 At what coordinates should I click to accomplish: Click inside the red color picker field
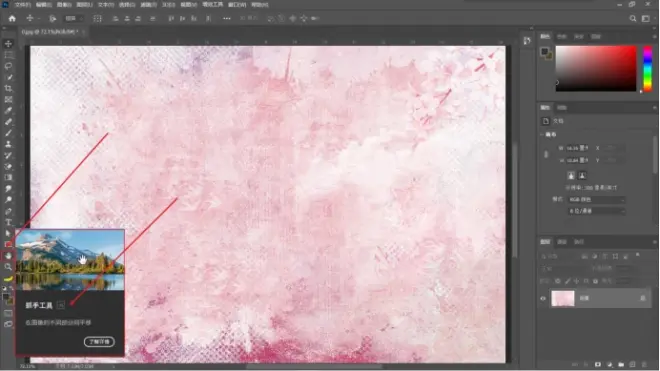[x=596, y=68]
